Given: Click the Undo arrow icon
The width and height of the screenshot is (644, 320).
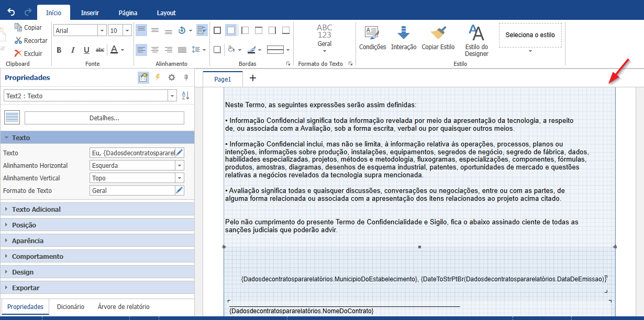Looking at the screenshot, I should pyautogui.click(x=11, y=12).
